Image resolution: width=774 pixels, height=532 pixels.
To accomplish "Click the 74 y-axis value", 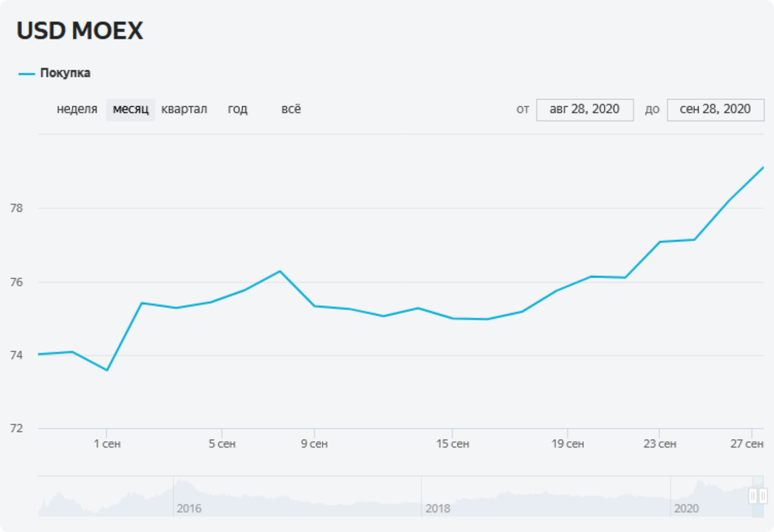I will [x=17, y=355].
